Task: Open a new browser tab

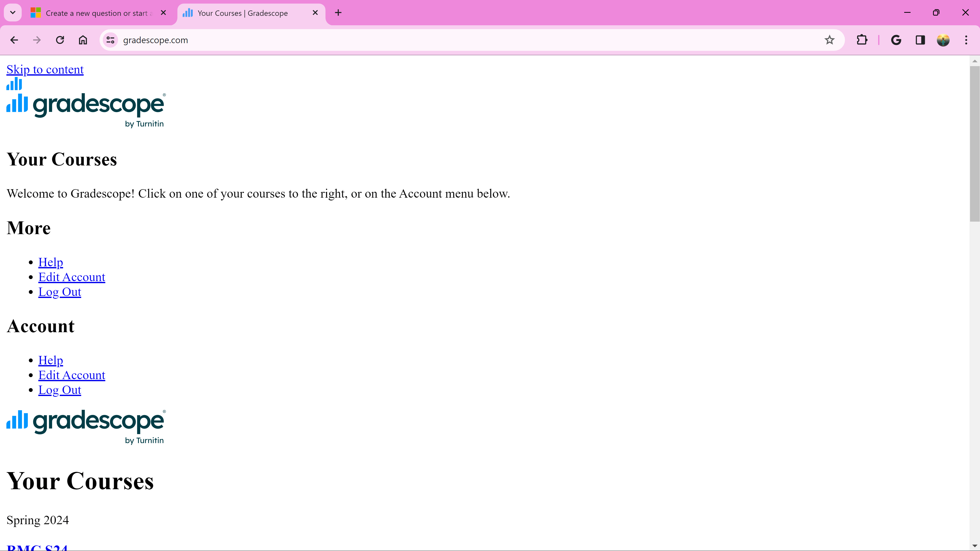Action: pos(338,13)
